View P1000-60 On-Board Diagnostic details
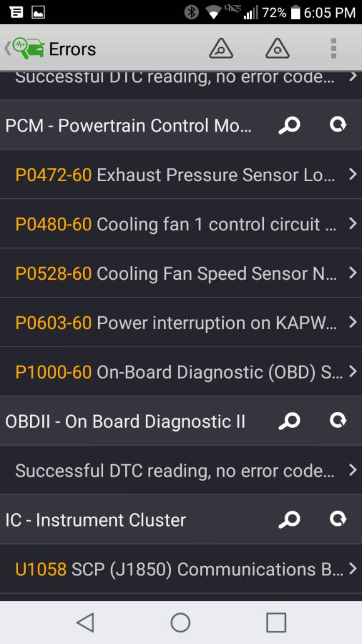 coord(181,372)
